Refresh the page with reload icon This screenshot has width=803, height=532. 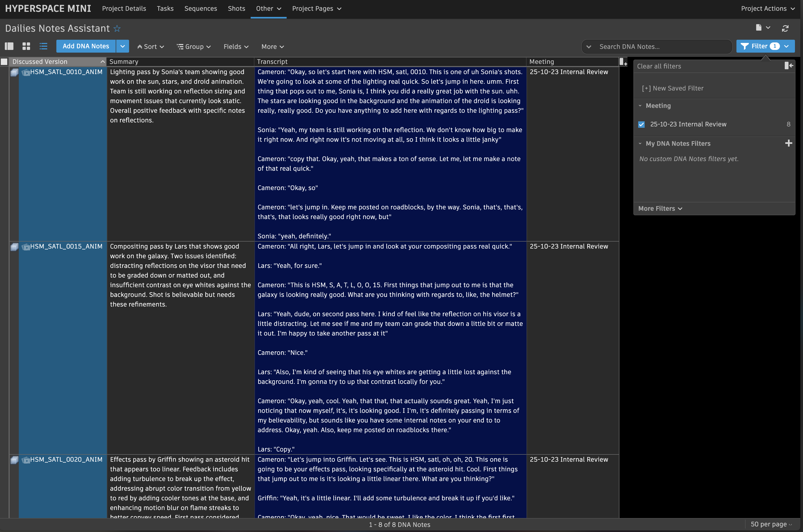tap(785, 28)
